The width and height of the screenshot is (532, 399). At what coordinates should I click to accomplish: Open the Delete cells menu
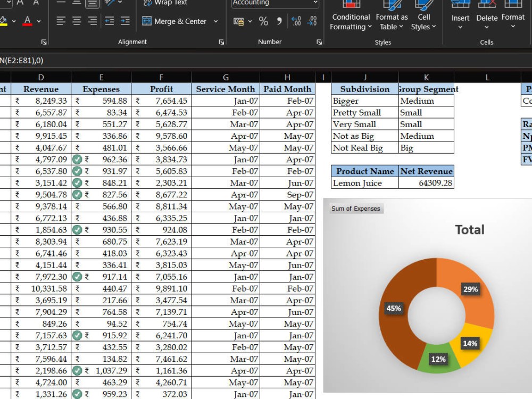pyautogui.click(x=487, y=17)
